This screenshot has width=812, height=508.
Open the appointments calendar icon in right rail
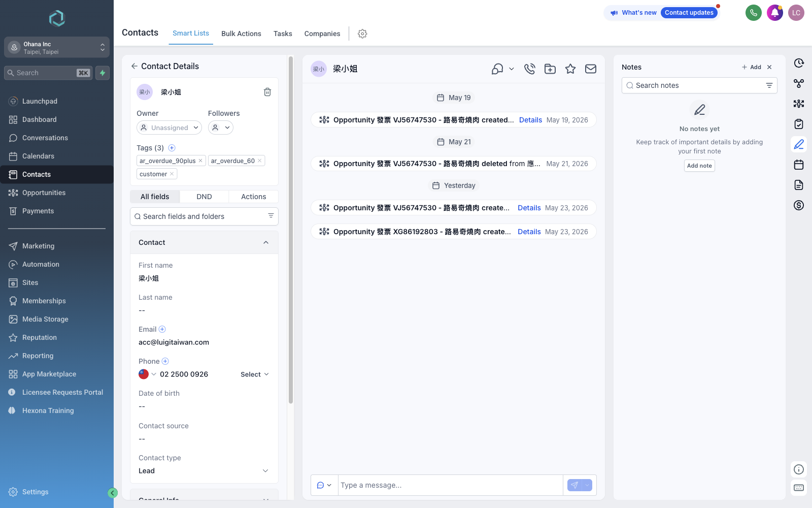pos(799,165)
